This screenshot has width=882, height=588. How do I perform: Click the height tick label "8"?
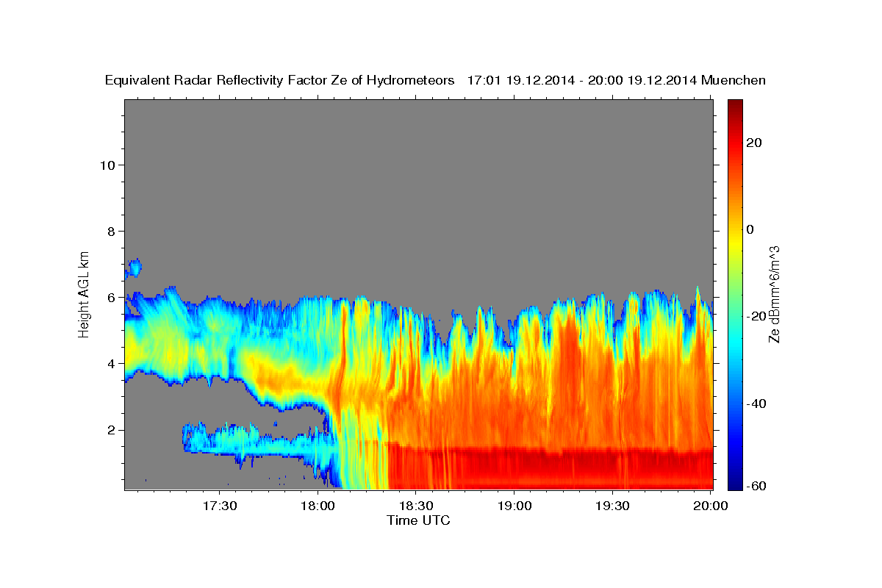pyautogui.click(x=112, y=231)
